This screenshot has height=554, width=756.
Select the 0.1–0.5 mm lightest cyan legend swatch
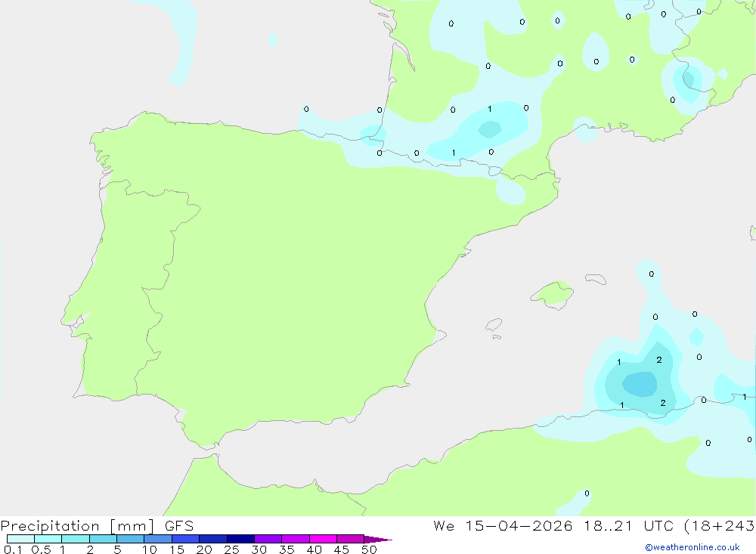point(20,539)
